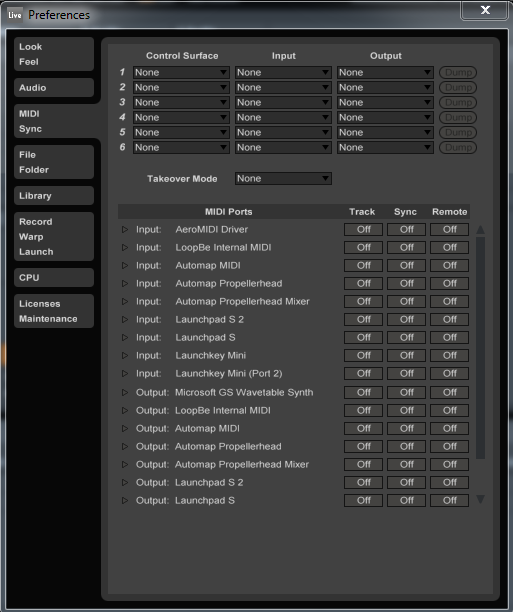Click the Live logo icon in title bar

[15, 15]
